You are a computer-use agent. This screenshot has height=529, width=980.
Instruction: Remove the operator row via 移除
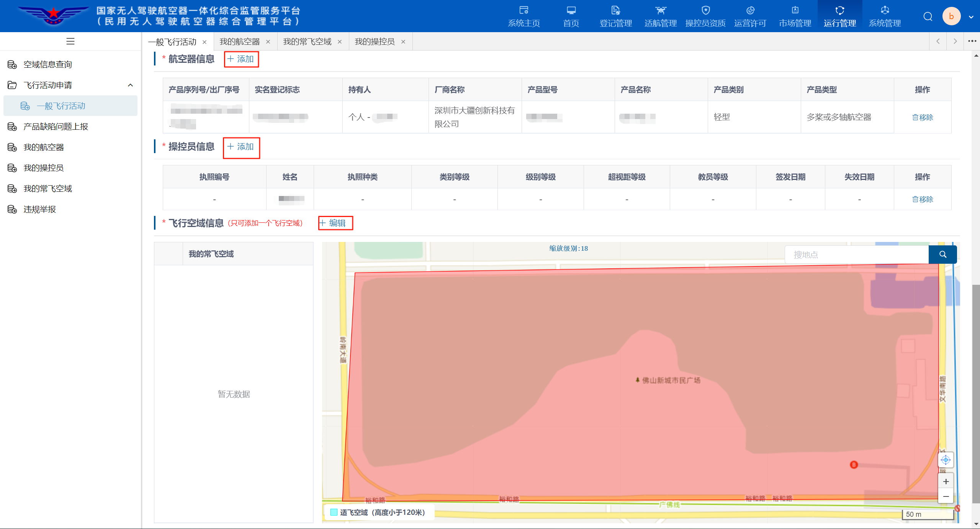click(x=922, y=199)
